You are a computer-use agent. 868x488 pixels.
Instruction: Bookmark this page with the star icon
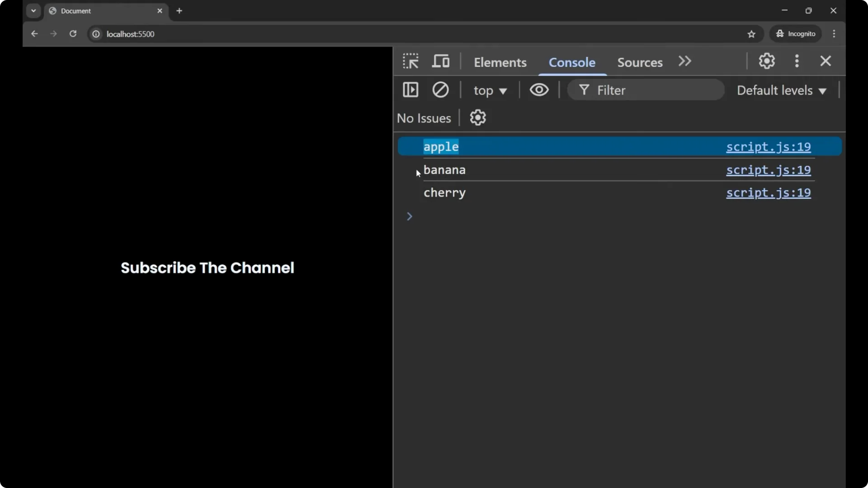751,34
